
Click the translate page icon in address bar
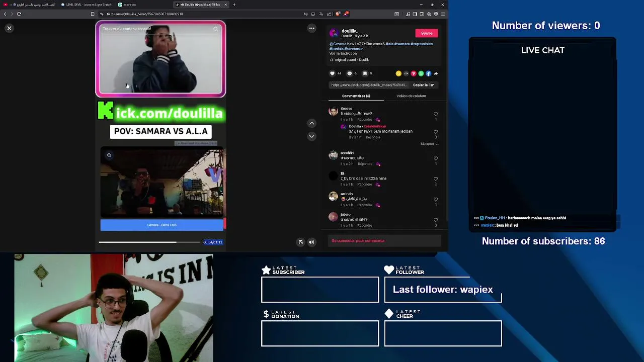point(320,14)
